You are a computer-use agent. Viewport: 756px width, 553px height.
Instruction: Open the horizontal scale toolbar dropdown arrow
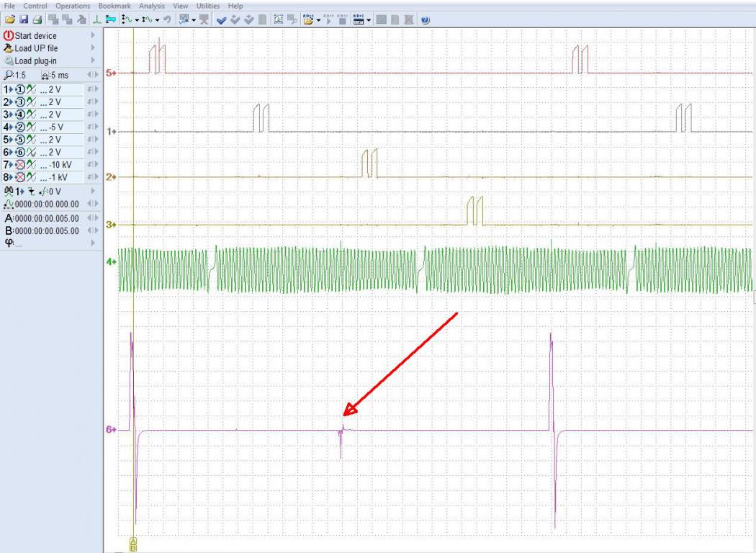point(157,20)
